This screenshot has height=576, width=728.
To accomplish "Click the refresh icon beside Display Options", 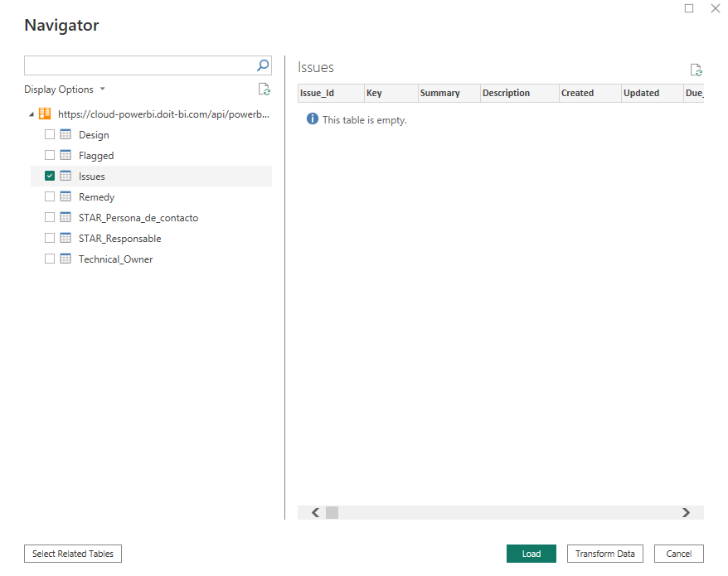I will point(264,89).
